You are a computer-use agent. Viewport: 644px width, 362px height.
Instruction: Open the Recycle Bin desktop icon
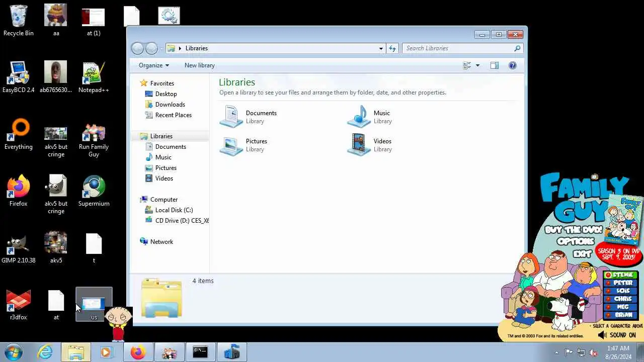[19, 20]
